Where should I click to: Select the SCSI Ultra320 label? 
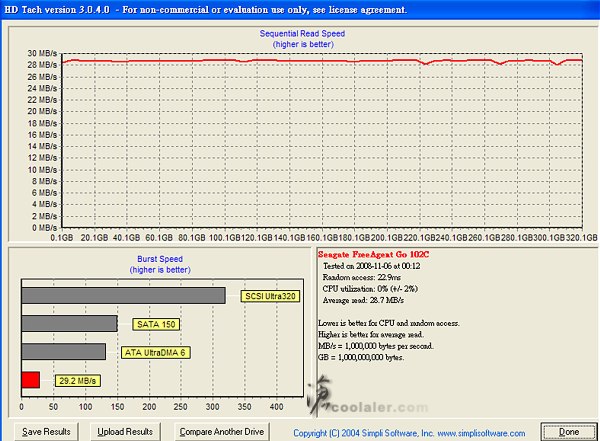(270, 296)
